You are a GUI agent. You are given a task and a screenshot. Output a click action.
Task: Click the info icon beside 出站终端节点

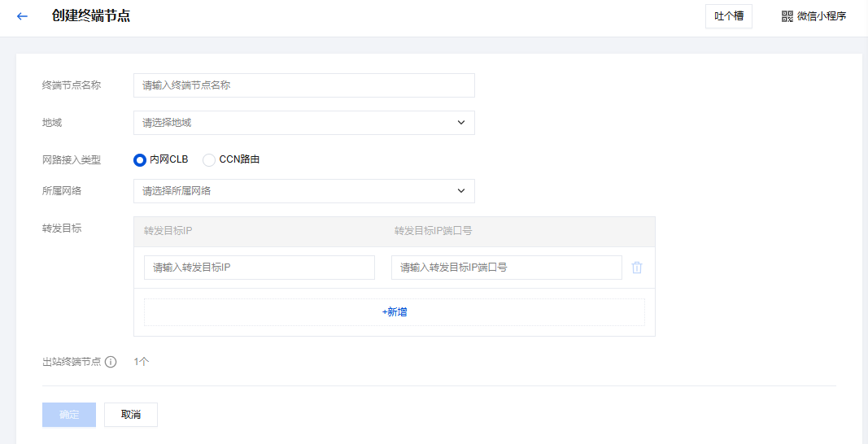(111, 362)
